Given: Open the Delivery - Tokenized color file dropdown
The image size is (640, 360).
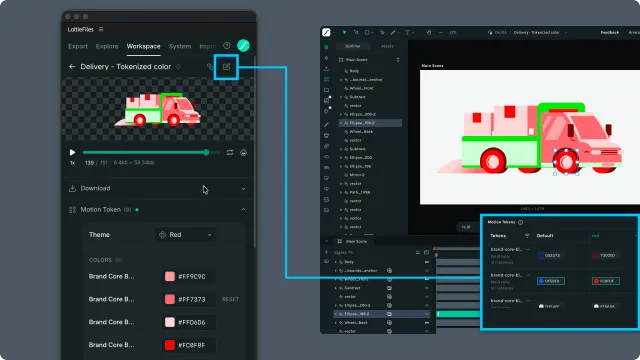Looking at the screenshot, I should (x=566, y=32).
